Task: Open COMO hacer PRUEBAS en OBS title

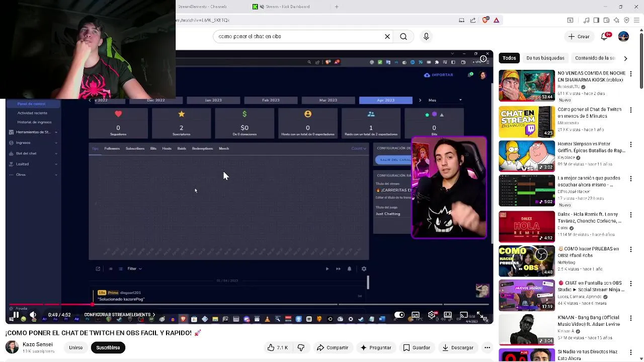Action: pyautogui.click(x=588, y=252)
